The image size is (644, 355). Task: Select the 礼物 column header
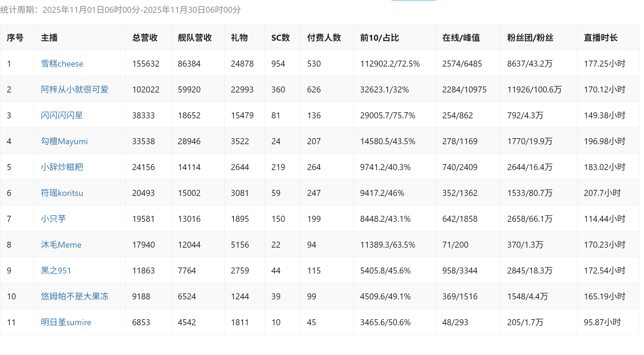tap(239, 38)
